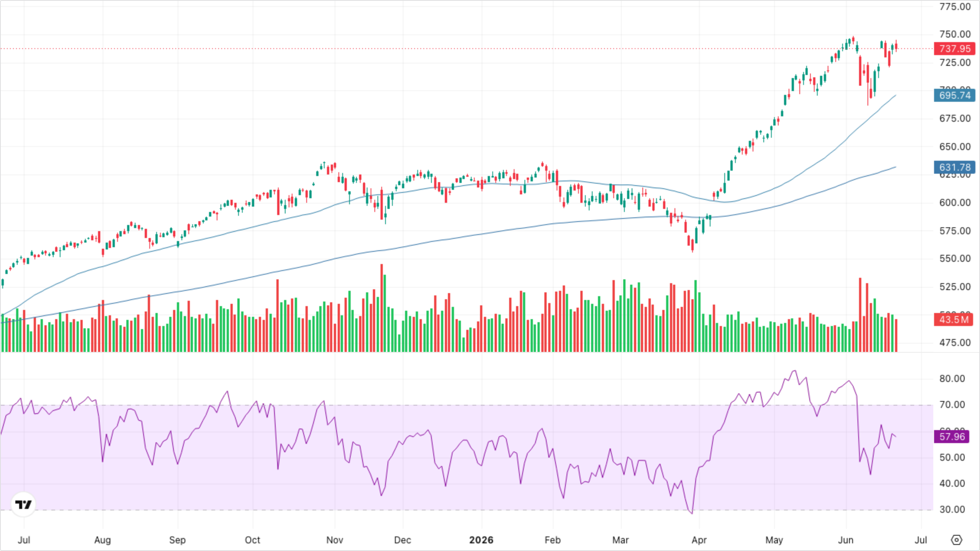The image size is (980, 551).
Task: Click the RSI value label 57.96
Action: click(x=952, y=437)
